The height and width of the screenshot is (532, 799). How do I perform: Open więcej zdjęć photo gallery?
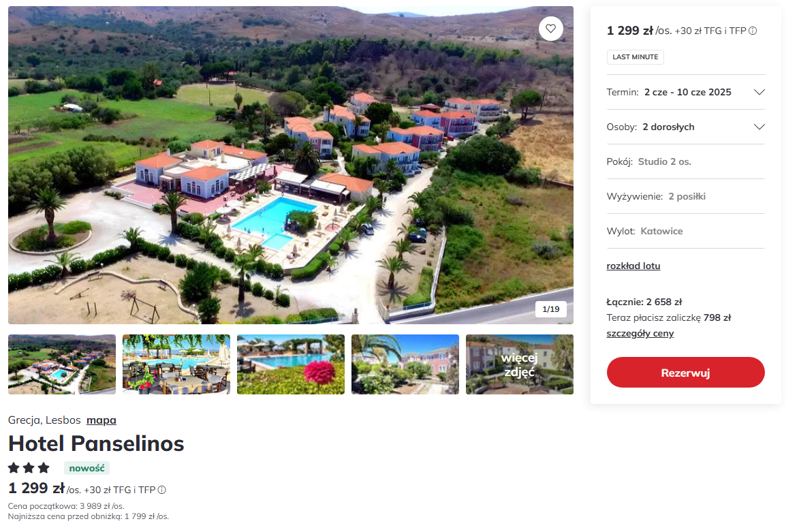pyautogui.click(x=520, y=364)
